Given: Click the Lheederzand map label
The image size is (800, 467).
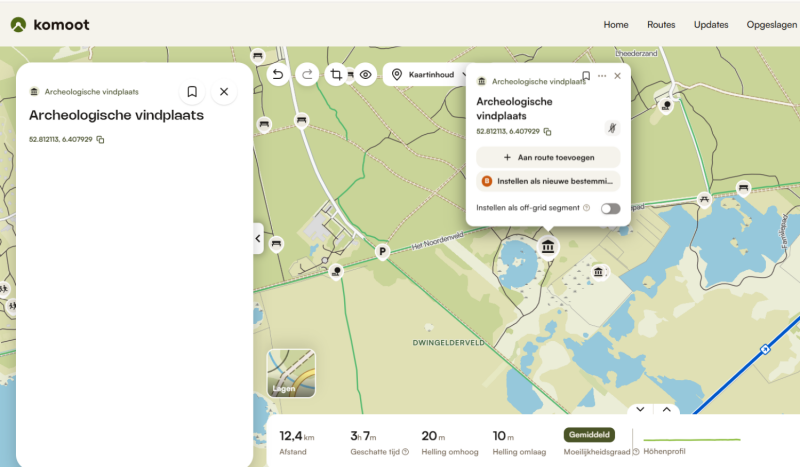Looking at the screenshot, I should [636, 53].
